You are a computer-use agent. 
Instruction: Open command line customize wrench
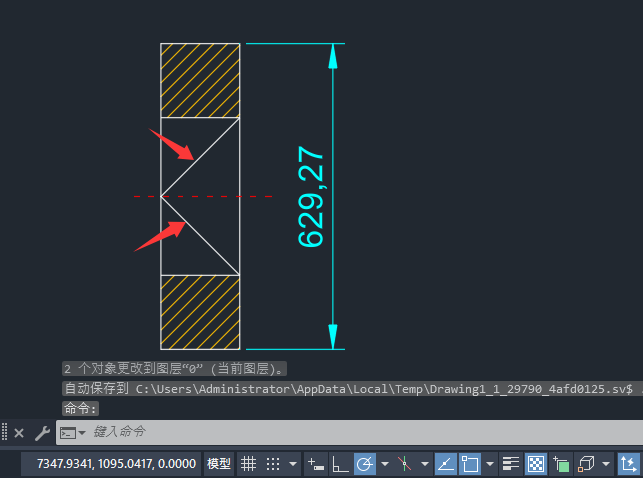coord(42,433)
